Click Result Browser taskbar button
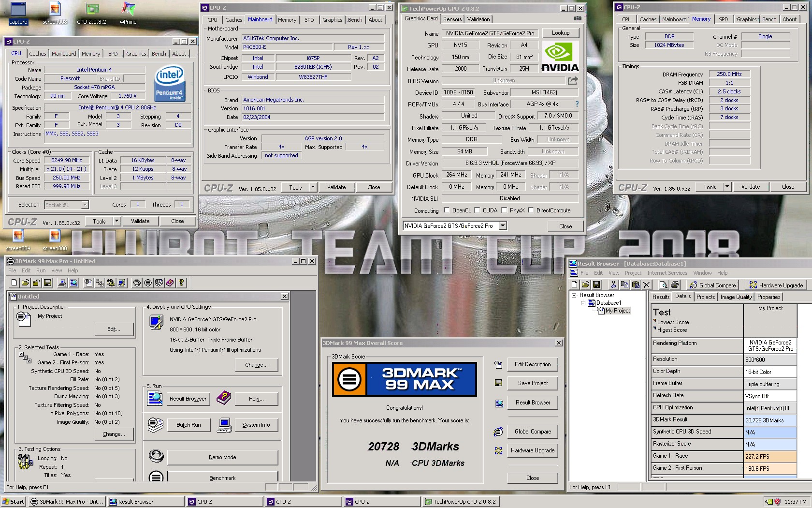 click(145, 502)
